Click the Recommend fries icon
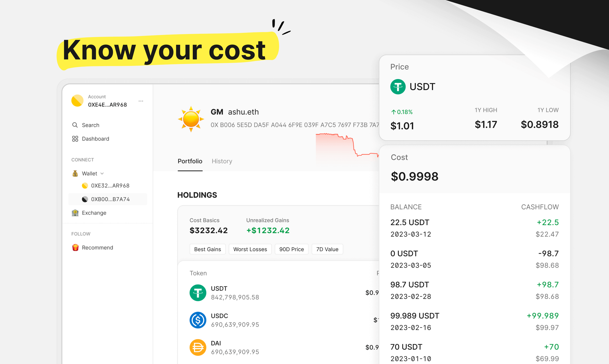Image resolution: width=609 pixels, height=364 pixels. tap(75, 248)
